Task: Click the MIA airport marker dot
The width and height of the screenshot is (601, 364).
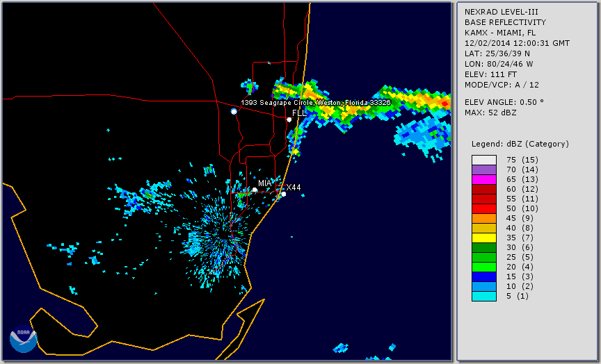Action: click(255, 190)
